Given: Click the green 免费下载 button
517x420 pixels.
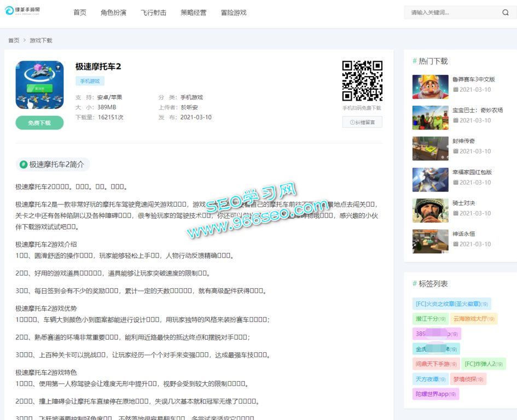Looking at the screenshot, I should [x=39, y=122].
